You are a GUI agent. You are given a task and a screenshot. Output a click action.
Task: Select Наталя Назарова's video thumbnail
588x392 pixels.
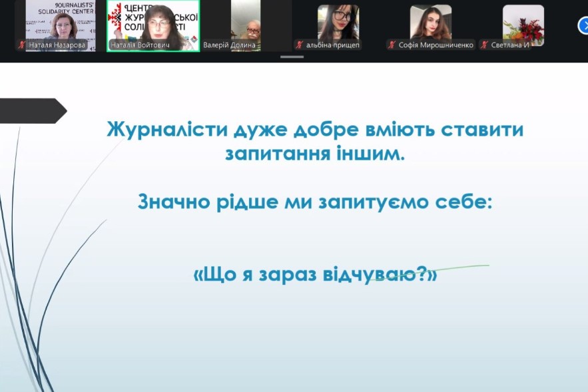tap(55, 25)
